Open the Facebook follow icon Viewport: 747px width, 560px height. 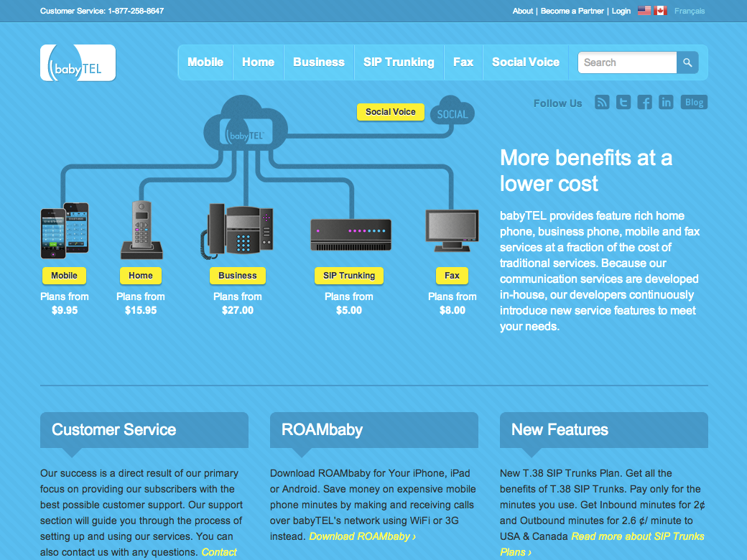point(644,102)
